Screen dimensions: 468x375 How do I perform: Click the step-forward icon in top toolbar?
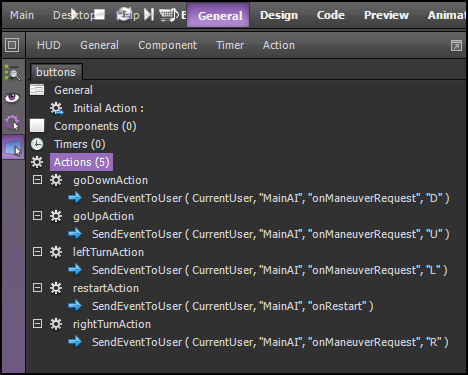pyautogui.click(x=149, y=14)
